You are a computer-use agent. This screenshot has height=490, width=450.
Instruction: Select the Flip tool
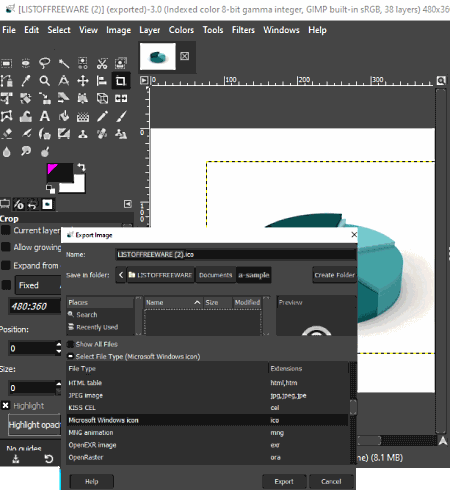coord(121,98)
